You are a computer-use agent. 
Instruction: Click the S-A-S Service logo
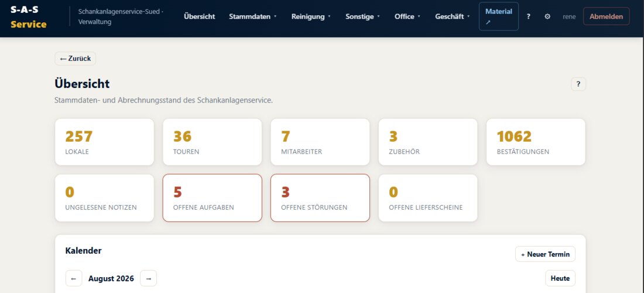[x=28, y=17]
